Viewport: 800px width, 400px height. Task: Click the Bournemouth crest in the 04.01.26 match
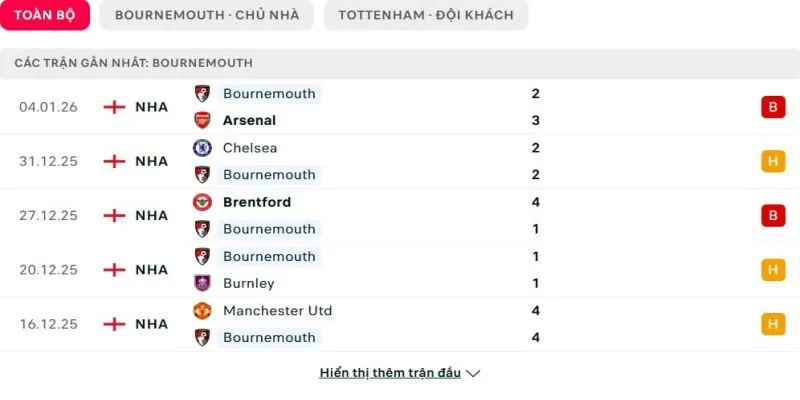pyautogui.click(x=202, y=93)
